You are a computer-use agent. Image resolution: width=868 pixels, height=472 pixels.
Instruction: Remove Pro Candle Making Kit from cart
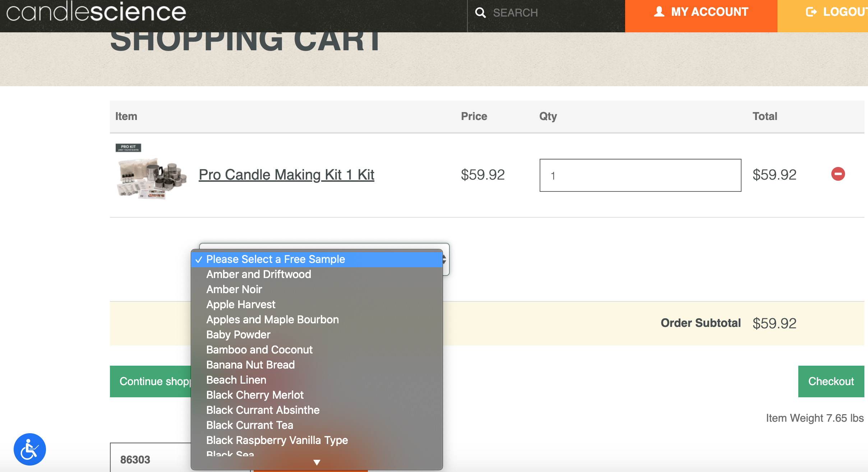838,174
